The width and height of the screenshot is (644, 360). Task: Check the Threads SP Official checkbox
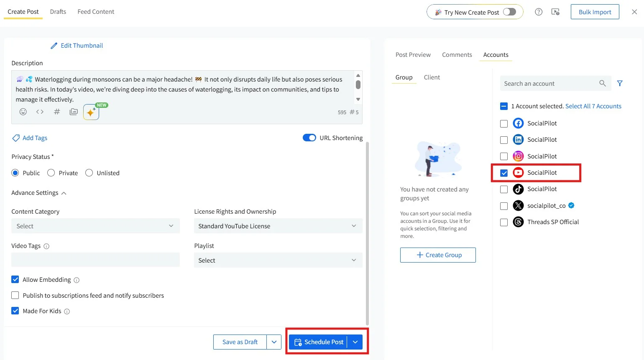click(504, 222)
